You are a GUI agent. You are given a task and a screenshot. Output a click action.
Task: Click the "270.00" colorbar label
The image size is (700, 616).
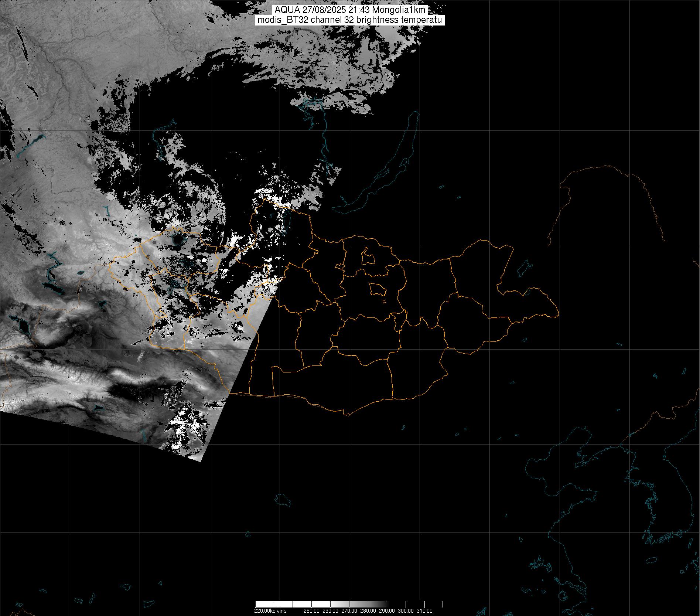(x=349, y=611)
